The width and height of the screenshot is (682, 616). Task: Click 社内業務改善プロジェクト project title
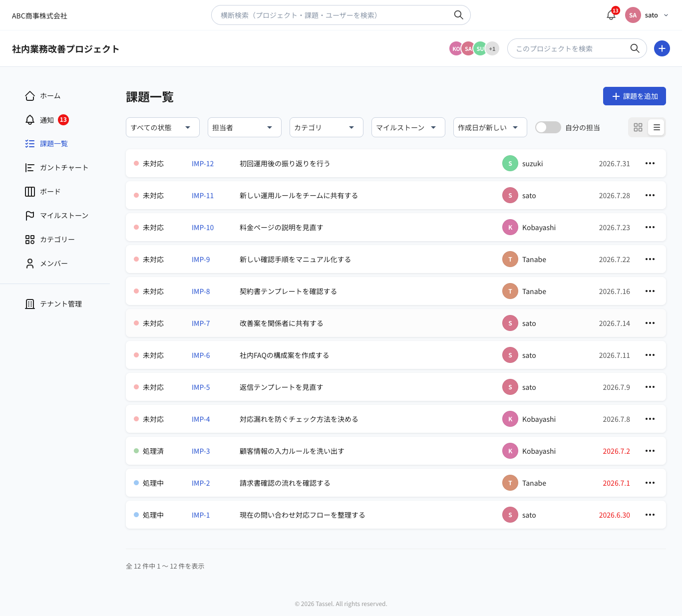(65, 49)
